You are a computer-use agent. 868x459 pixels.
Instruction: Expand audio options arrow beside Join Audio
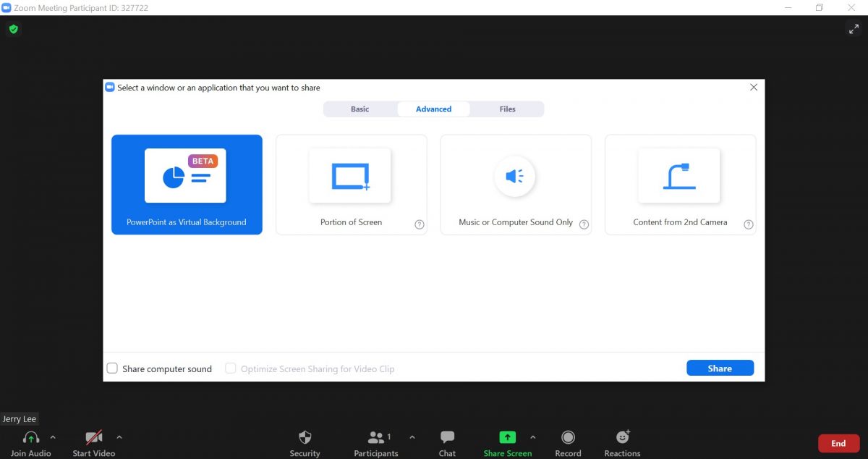[53, 437]
